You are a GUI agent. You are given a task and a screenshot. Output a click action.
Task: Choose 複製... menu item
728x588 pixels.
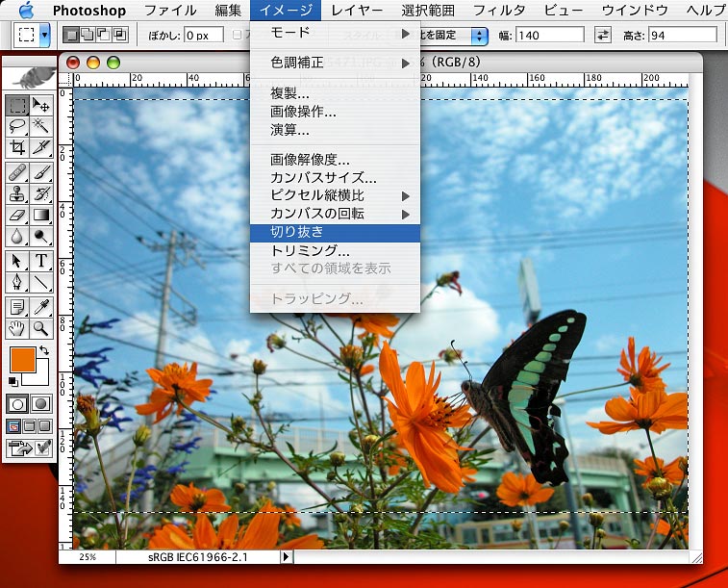[336, 93]
